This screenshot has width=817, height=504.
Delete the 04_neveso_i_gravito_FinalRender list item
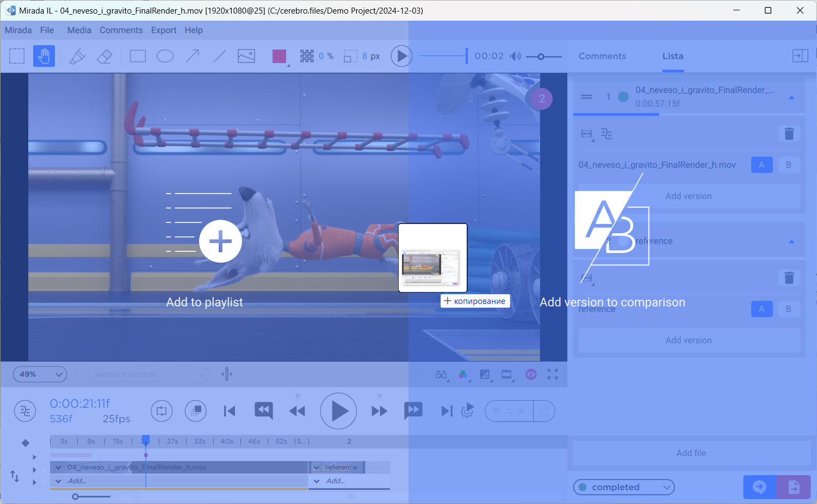789,134
